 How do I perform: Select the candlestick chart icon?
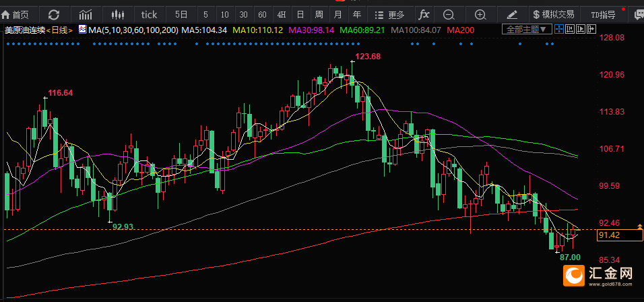[117, 15]
